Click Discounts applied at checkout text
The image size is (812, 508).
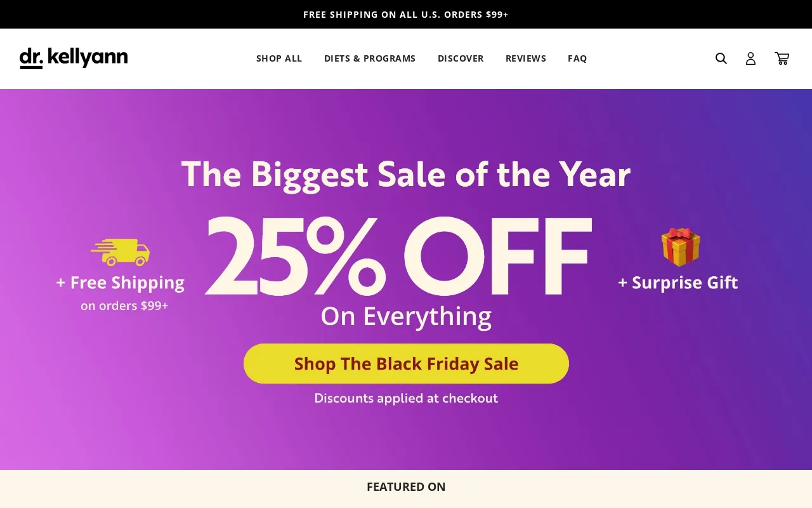click(x=406, y=398)
